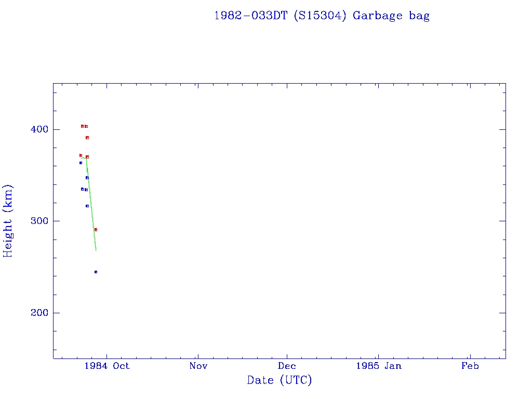Click the chart title '1982-033DT (S15304) Garbage bag'

[x=322, y=16]
